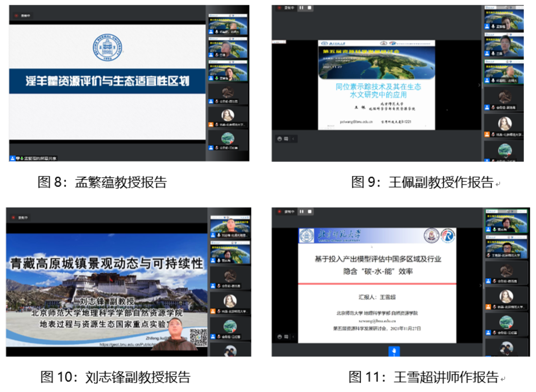Click the blue raised-hand icon in Figure 11
Viewport: 536px width, 392px height.
pyautogui.click(x=394, y=351)
